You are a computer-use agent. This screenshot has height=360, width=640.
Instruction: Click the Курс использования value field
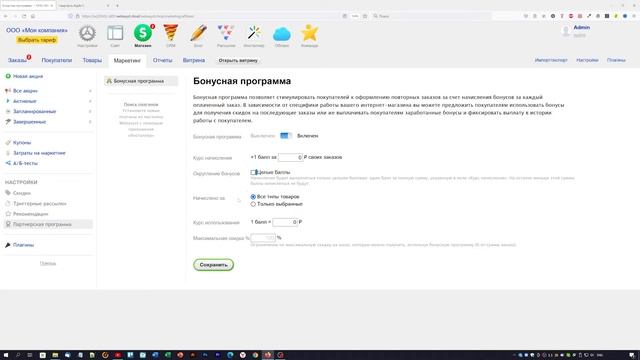(285, 222)
